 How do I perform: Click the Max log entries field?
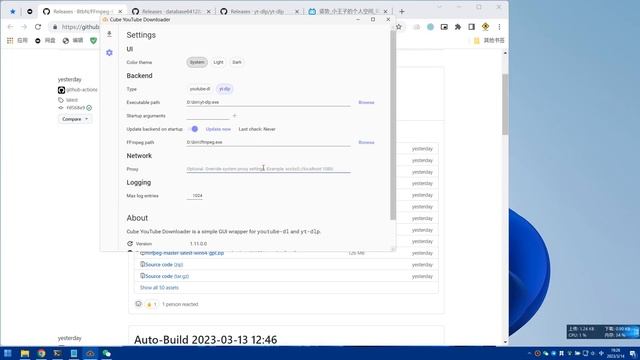pos(195,196)
